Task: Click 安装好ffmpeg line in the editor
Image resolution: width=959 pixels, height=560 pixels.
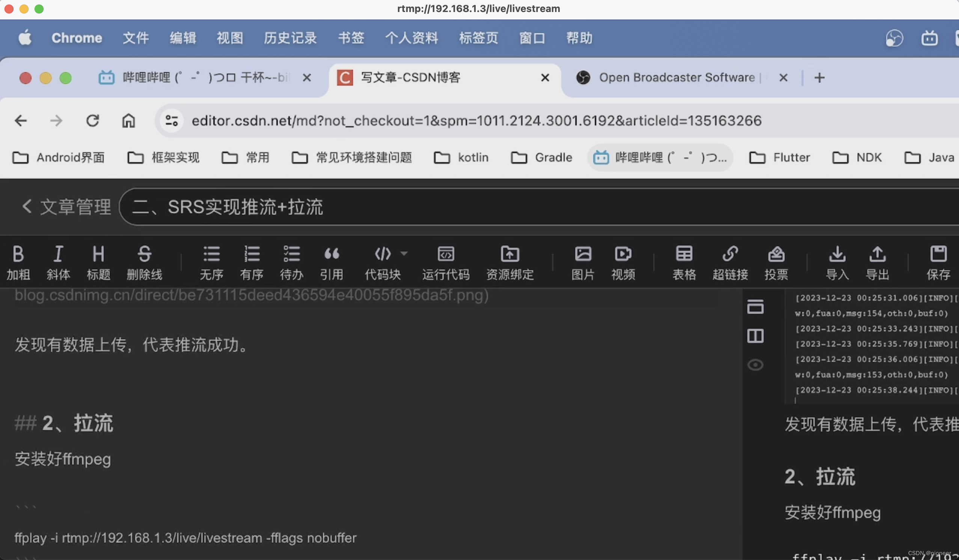Action: [63, 459]
